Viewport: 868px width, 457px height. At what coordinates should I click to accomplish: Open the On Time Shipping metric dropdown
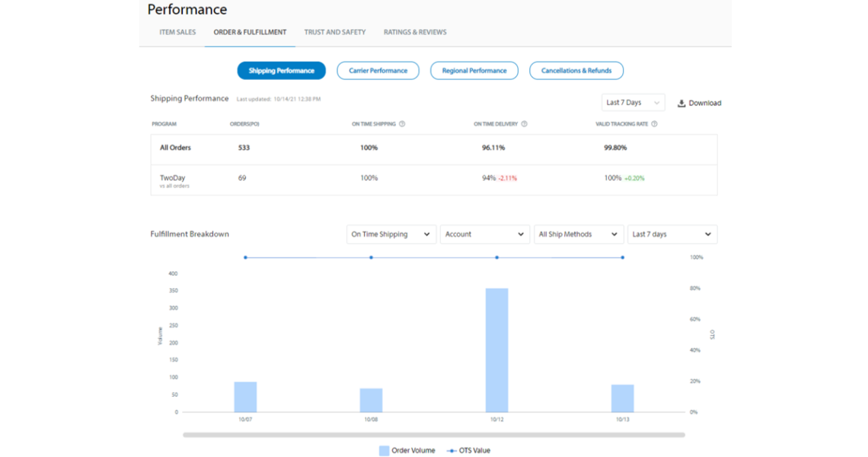391,234
